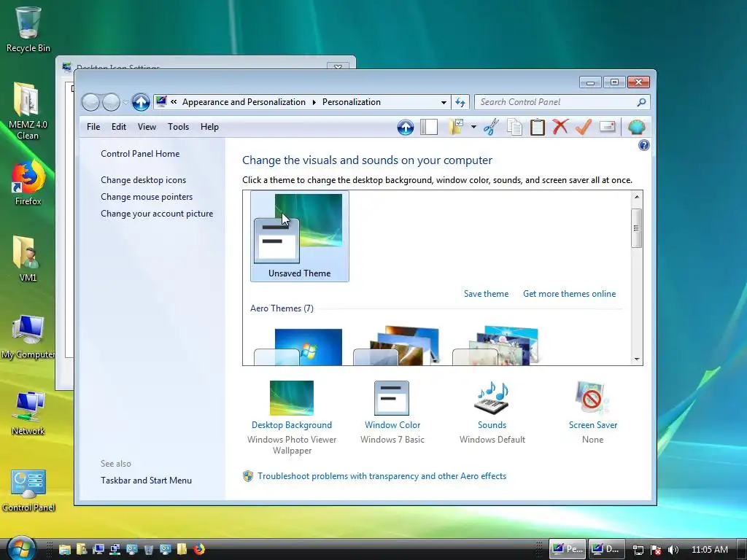Screen dimensions: 747x560
Task: Toggle the navigation pane toolbar icon
Action: pos(429,127)
